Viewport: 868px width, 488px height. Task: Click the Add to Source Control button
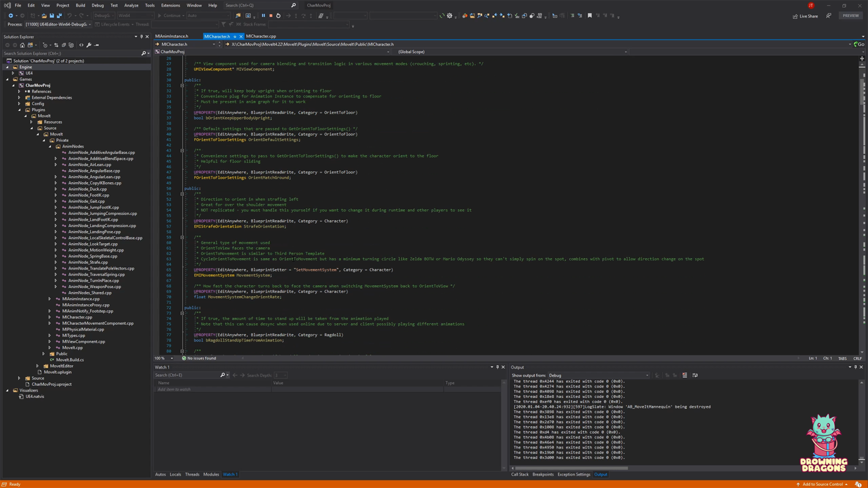824,484
